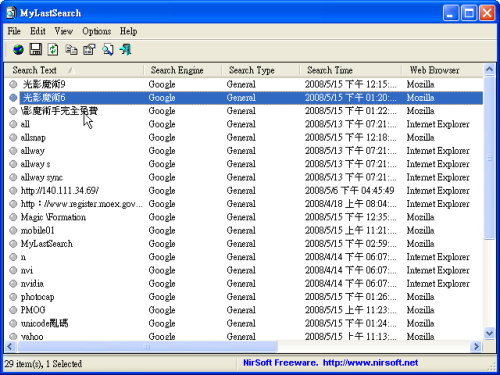The width and height of the screenshot is (500, 375).
Task: Sort by the Web Browser column header
Action: pos(442,70)
